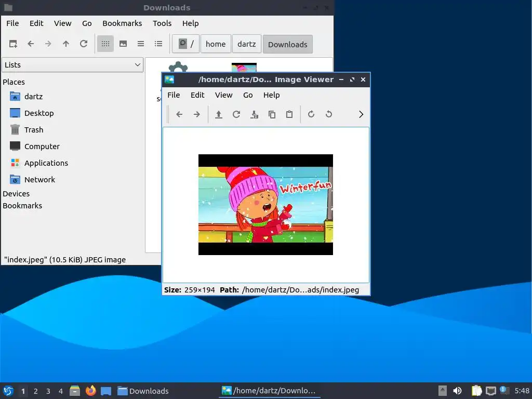
Task: Click 'Downloads' path breadcrumb button
Action: point(288,44)
